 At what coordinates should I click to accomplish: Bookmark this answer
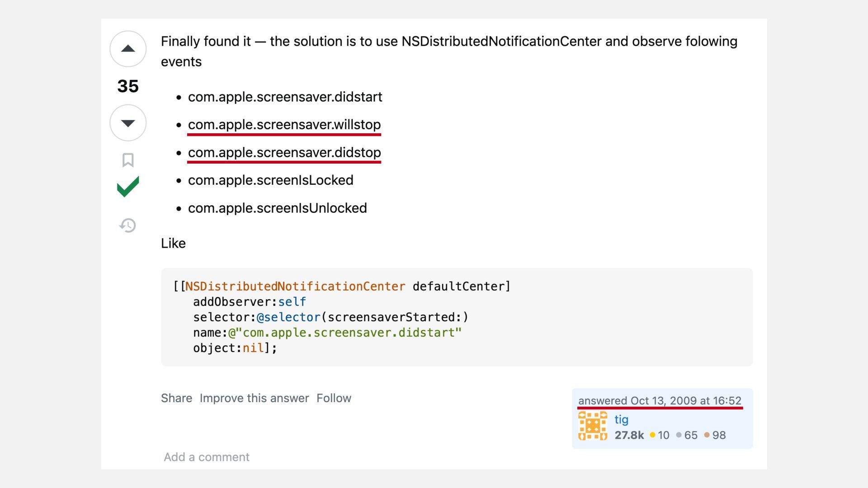(128, 160)
